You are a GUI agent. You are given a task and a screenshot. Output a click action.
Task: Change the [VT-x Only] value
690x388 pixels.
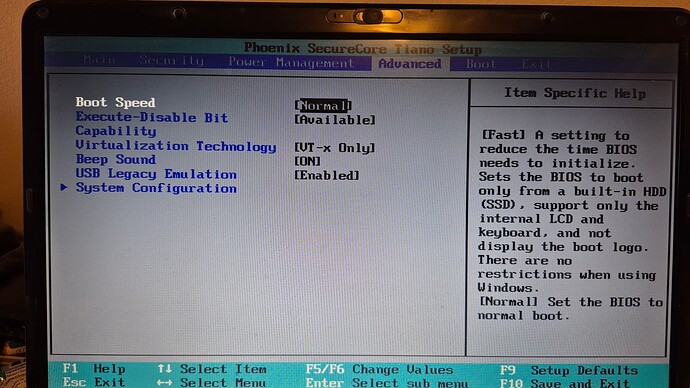pos(334,148)
